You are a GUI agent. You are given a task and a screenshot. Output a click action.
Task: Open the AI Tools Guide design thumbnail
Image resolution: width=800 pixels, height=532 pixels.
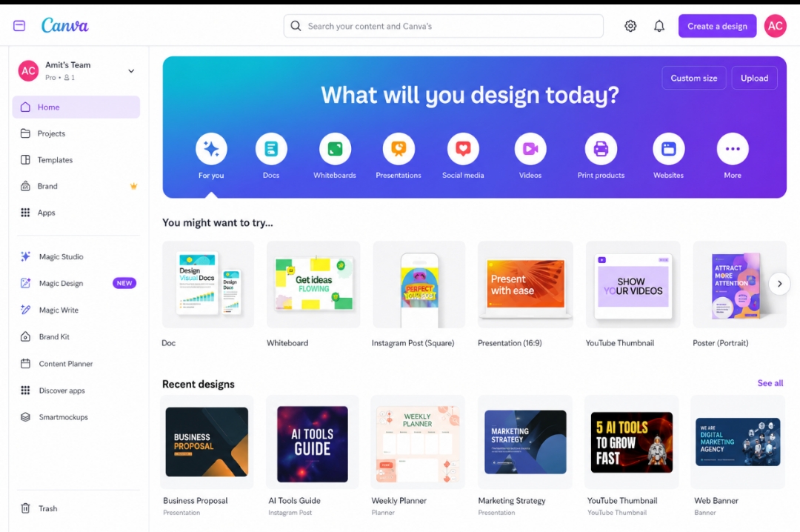(313, 443)
